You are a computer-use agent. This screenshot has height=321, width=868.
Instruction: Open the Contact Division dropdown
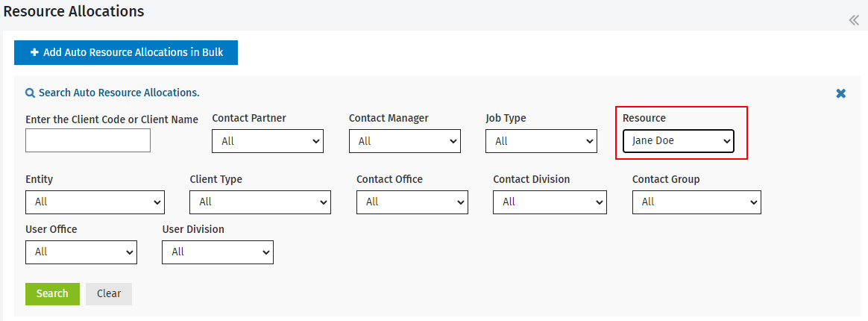550,202
